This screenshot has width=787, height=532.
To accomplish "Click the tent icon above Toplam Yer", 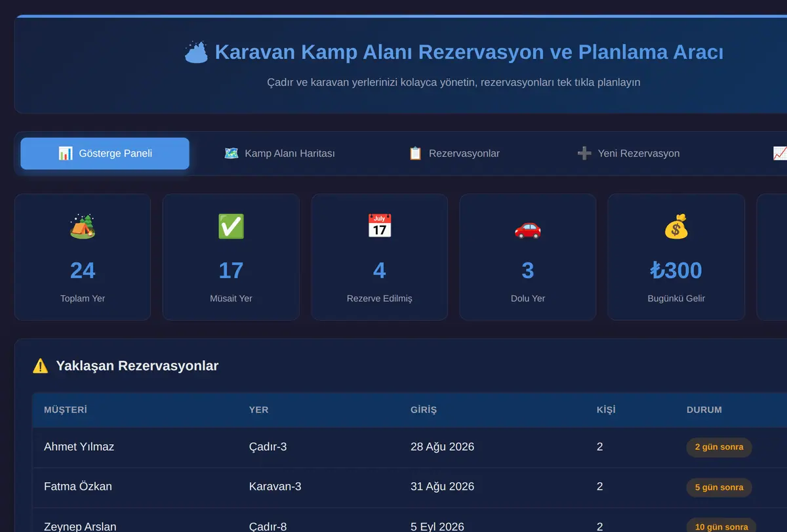I will coord(83,226).
